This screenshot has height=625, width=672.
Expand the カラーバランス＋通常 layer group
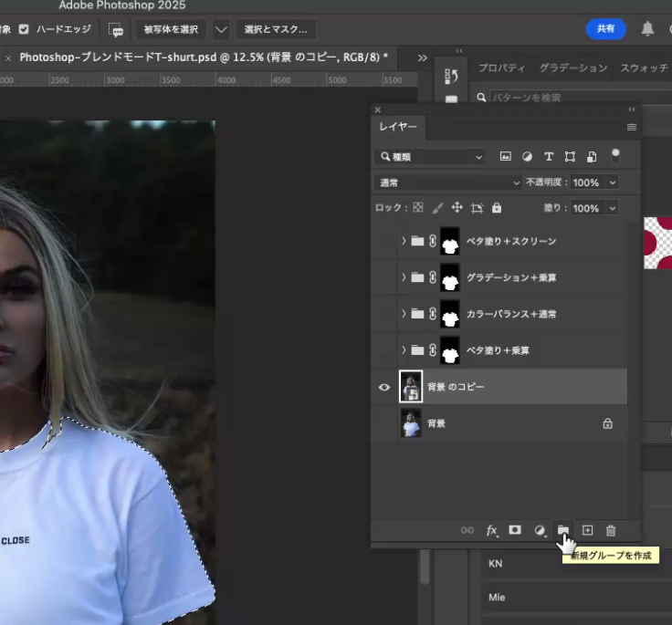[403, 314]
